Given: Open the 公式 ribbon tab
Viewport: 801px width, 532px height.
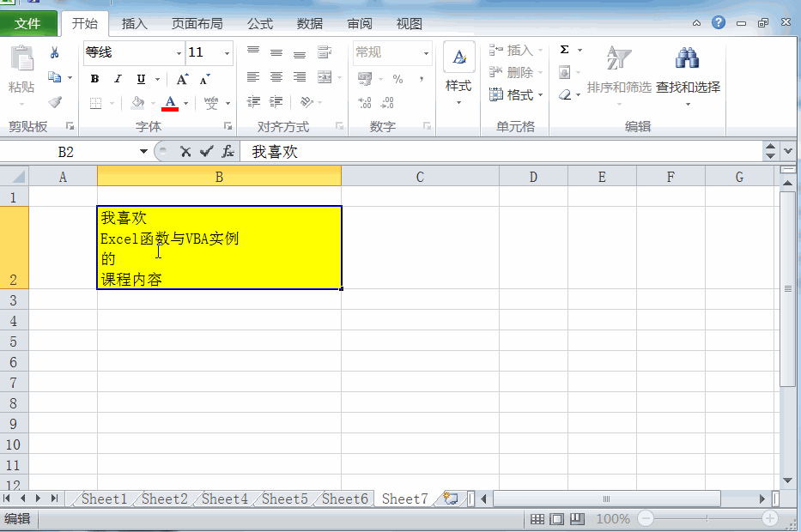Looking at the screenshot, I should (260, 23).
